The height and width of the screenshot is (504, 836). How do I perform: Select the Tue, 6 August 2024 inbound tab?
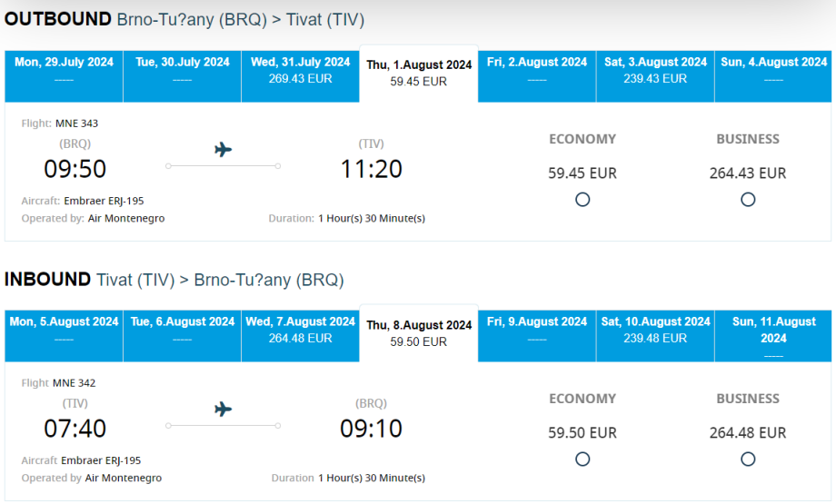pyautogui.click(x=183, y=330)
